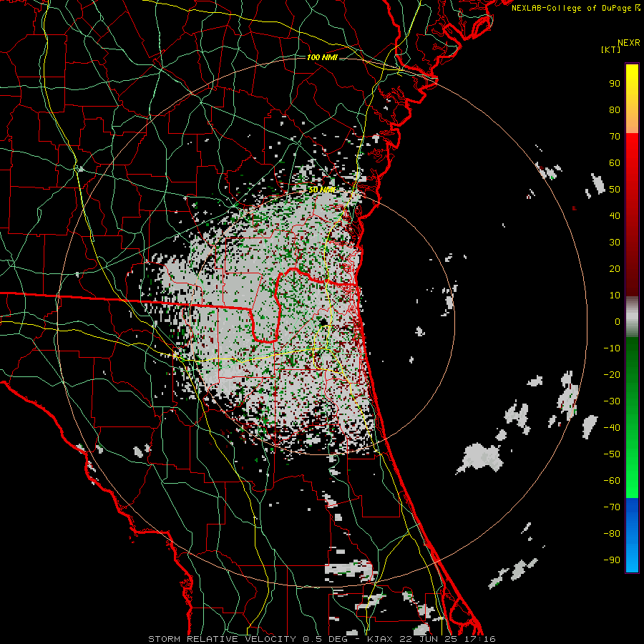
Task: Click the -70 value on velocity scale
Action: coord(612,507)
